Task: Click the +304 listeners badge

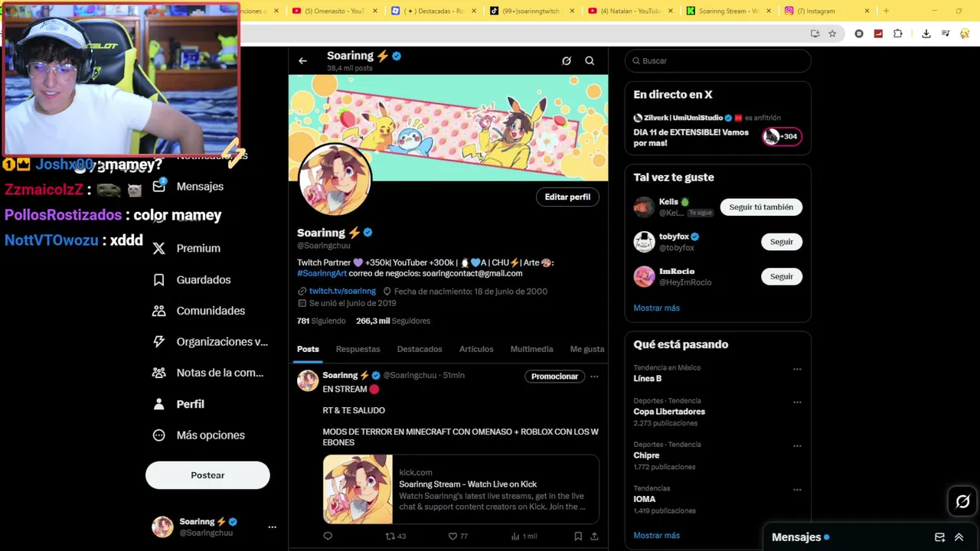Action: (782, 136)
